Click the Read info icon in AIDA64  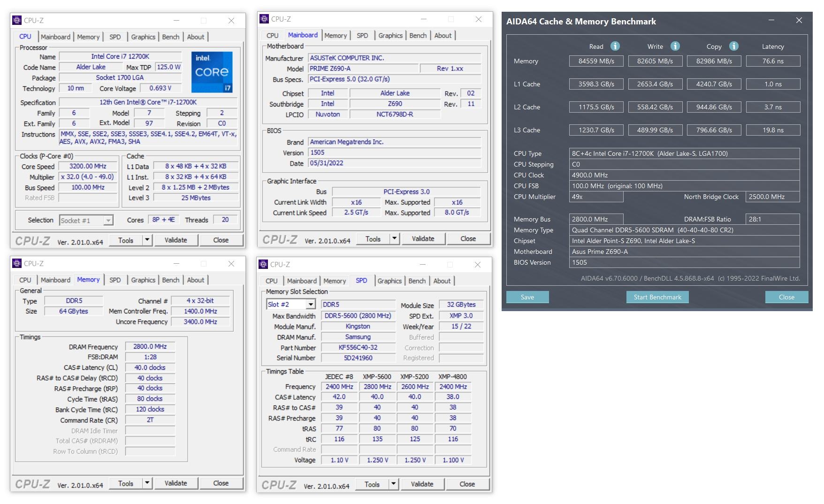[615, 46]
